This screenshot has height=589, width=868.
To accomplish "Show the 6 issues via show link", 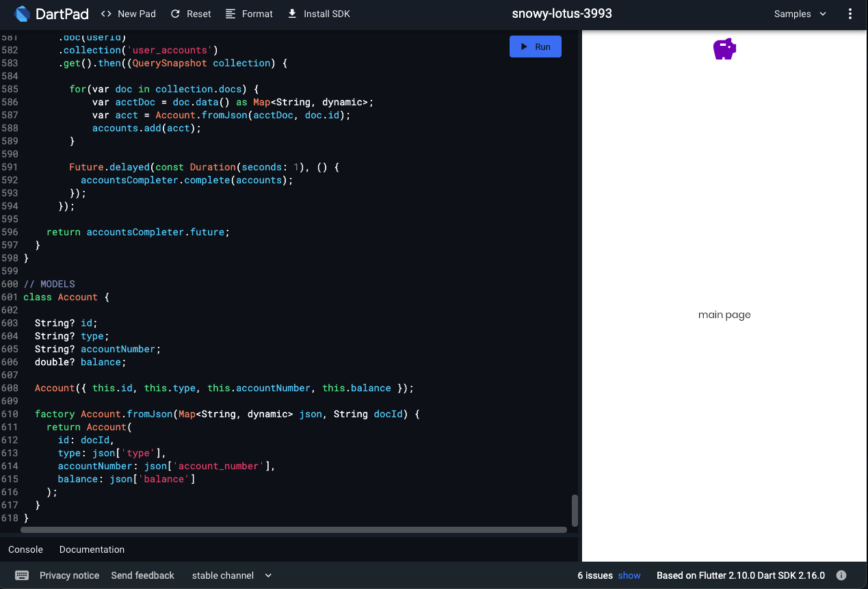I will pyautogui.click(x=629, y=575).
